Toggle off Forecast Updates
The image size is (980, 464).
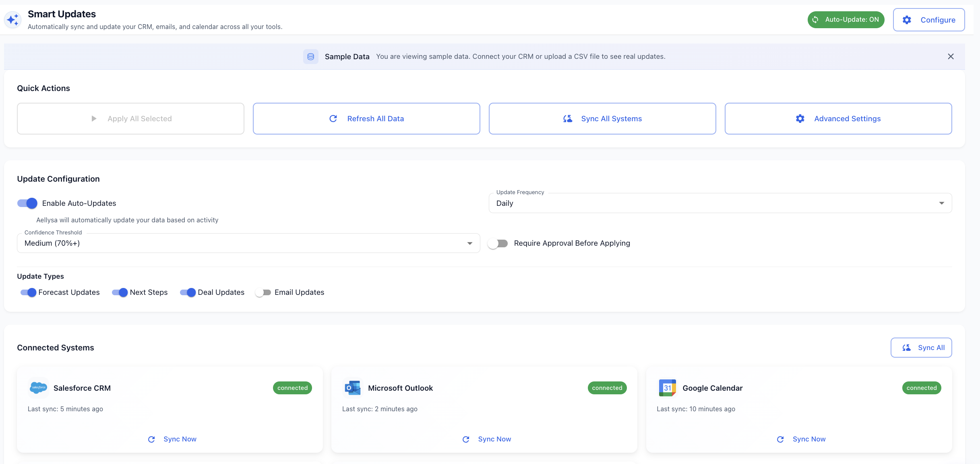click(x=28, y=292)
